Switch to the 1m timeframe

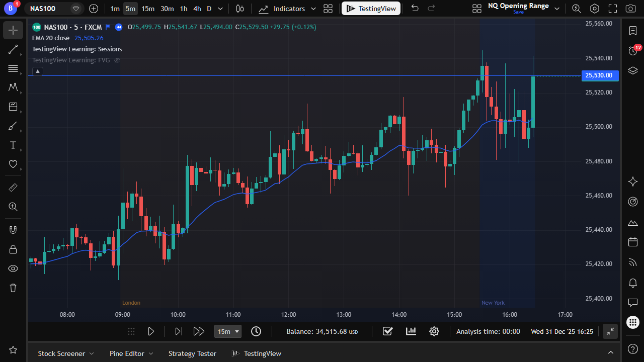click(115, 9)
